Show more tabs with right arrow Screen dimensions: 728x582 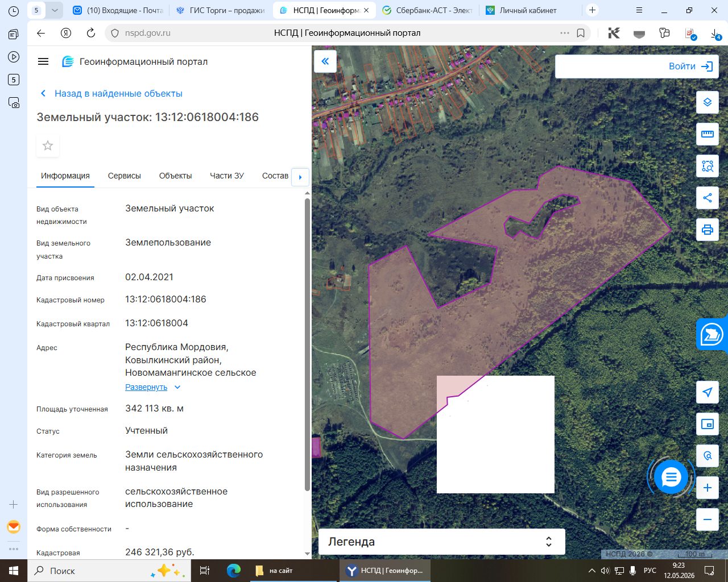[x=300, y=177]
